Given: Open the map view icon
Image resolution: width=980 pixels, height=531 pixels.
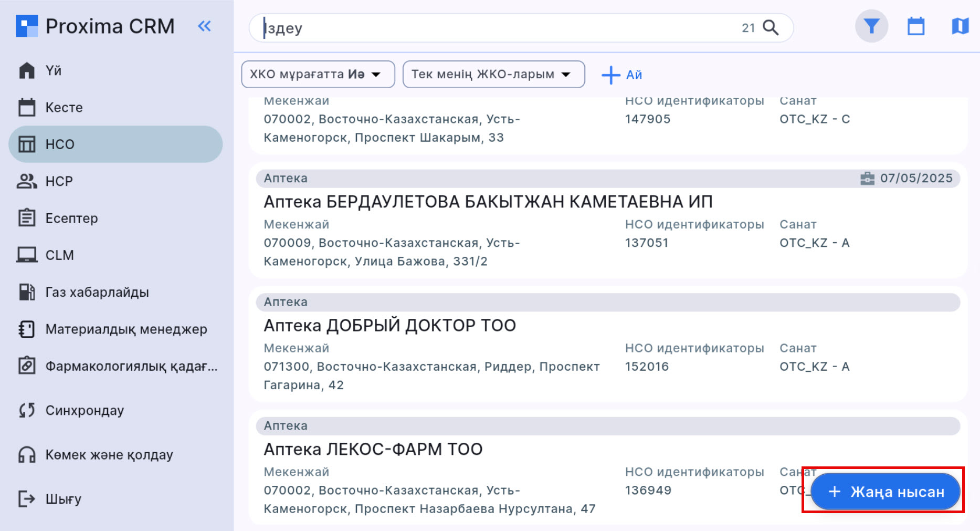Looking at the screenshot, I should point(960,26).
